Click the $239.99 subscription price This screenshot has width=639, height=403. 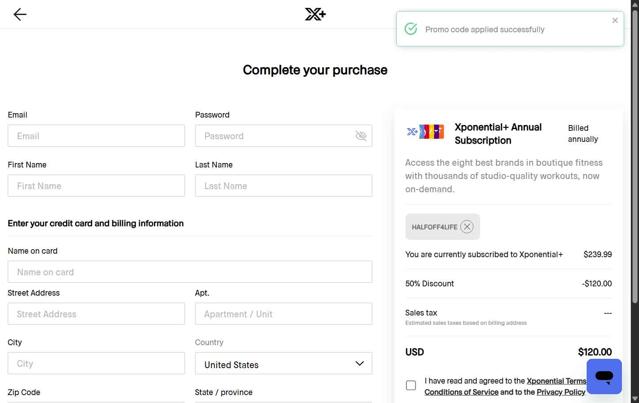(597, 254)
